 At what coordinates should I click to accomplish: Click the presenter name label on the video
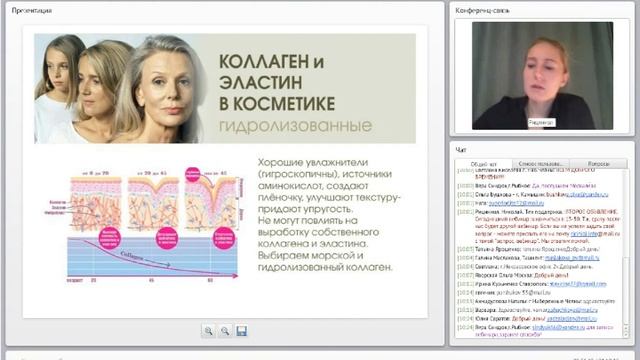[x=541, y=122]
